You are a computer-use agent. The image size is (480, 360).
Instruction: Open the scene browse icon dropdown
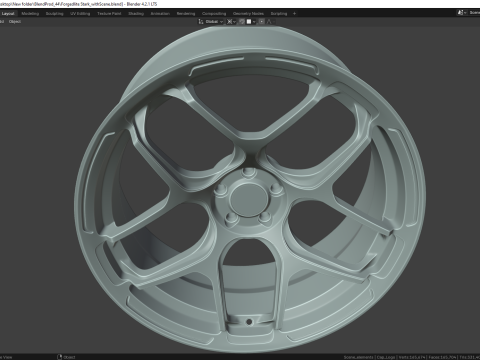462,13
